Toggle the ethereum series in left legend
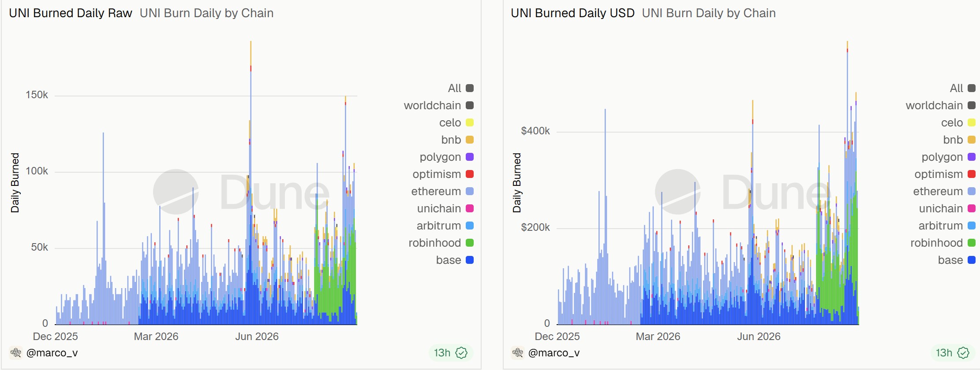 tap(442, 192)
